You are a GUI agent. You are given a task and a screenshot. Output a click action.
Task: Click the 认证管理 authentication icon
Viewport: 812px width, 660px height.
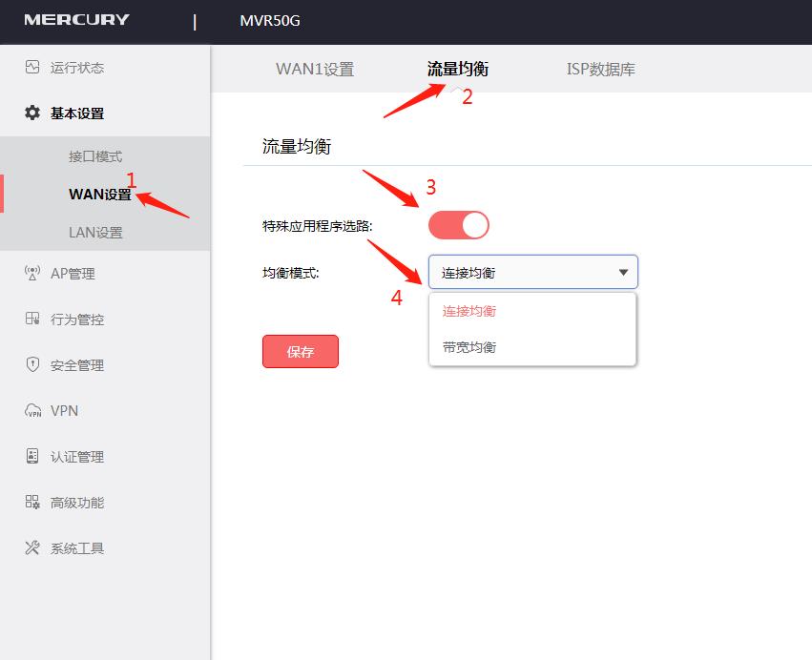point(32,456)
